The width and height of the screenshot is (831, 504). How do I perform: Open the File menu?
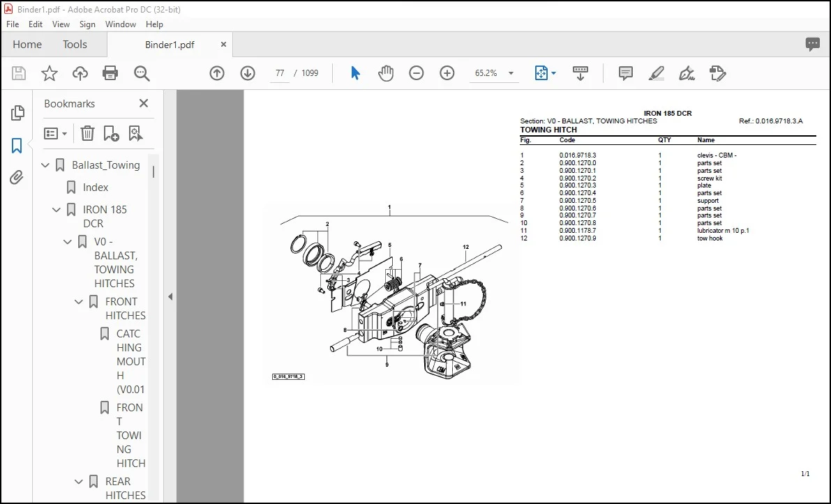(x=13, y=24)
